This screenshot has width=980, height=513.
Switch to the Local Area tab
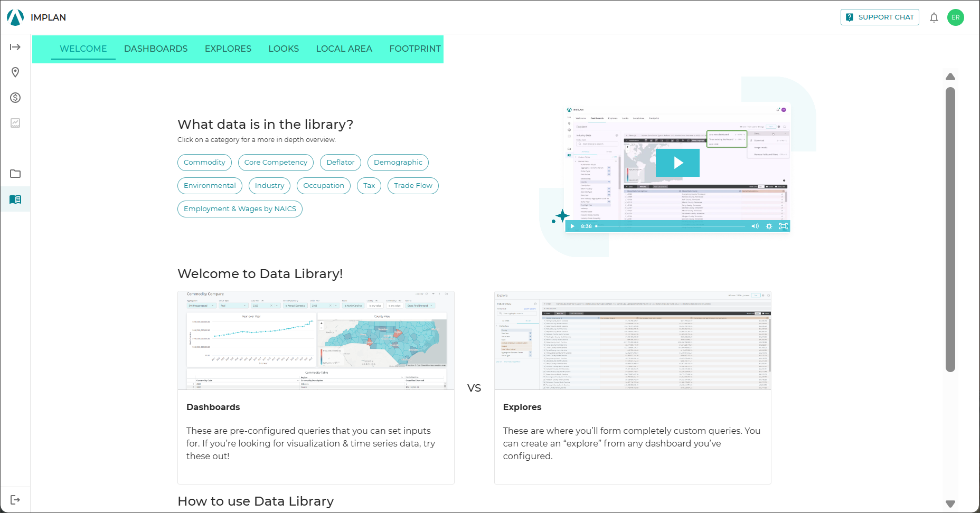coord(344,49)
